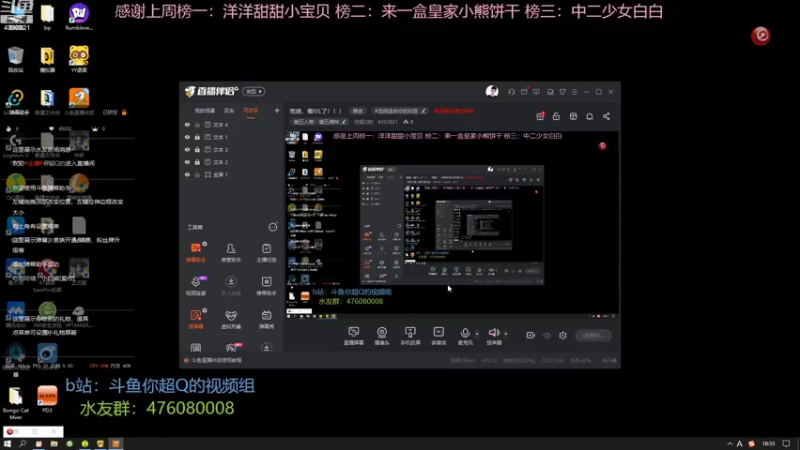The width and height of the screenshot is (800, 450).
Task: Open the hamburger menu icon in title bar
Action: [574, 92]
